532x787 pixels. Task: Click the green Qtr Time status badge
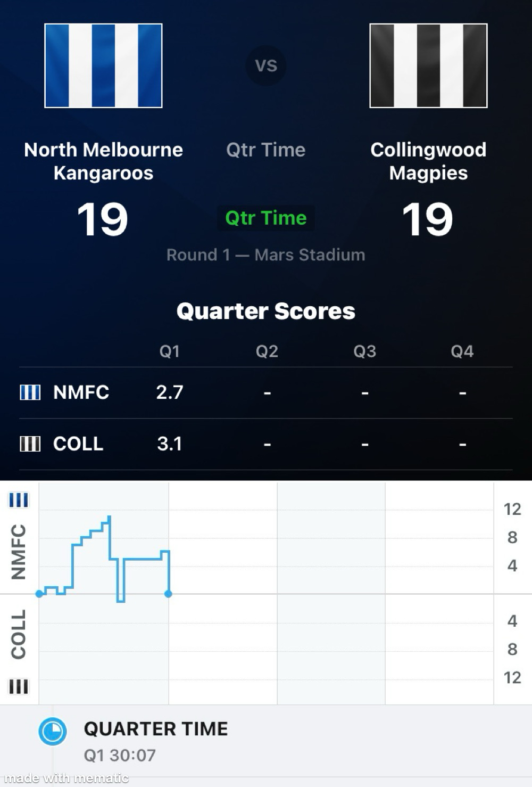pos(266,218)
